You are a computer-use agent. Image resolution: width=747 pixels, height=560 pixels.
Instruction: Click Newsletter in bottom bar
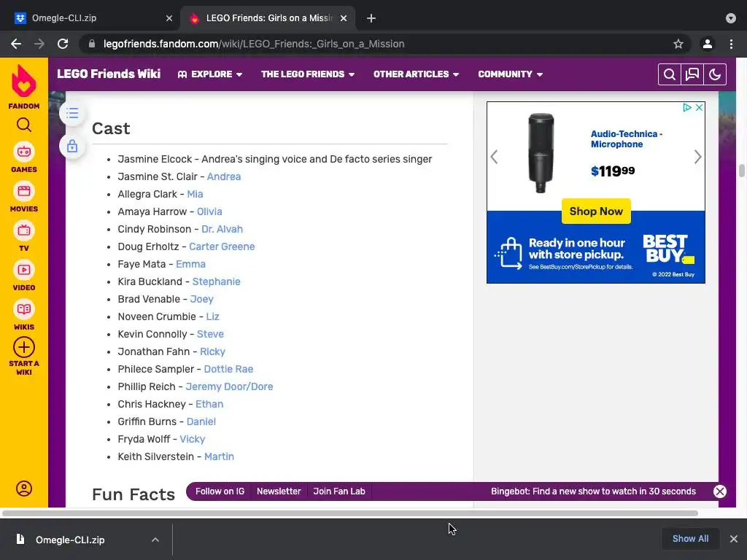point(279,491)
